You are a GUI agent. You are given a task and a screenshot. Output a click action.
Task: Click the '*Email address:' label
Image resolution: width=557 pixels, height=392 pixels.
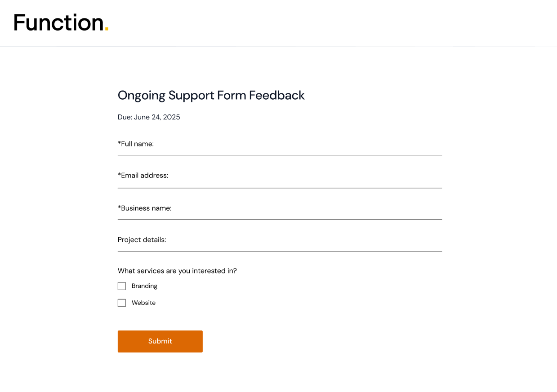pos(143,175)
